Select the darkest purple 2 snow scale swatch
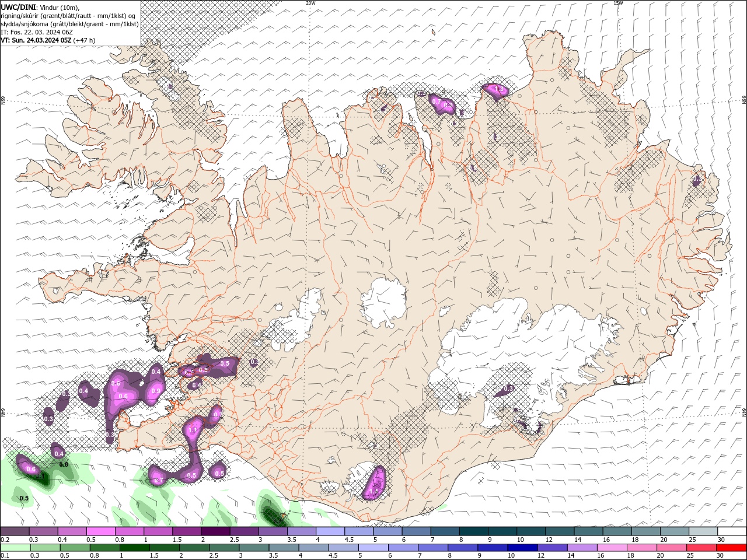Image resolution: width=747 pixels, height=560 pixels. (x=215, y=531)
